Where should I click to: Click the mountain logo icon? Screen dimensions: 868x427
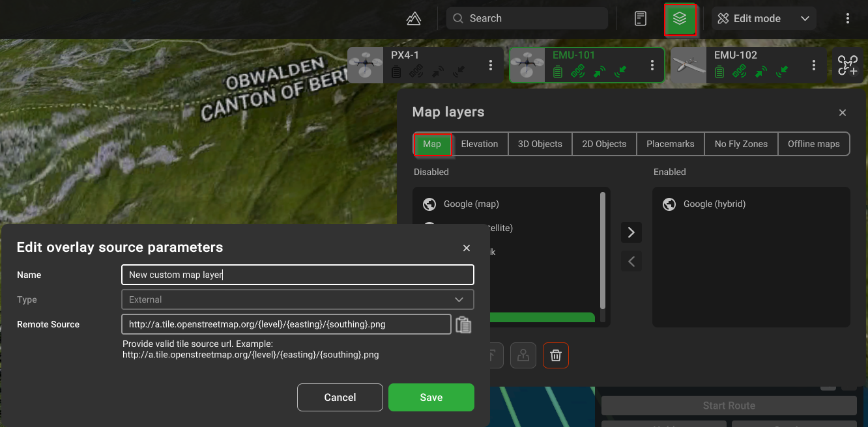click(414, 19)
